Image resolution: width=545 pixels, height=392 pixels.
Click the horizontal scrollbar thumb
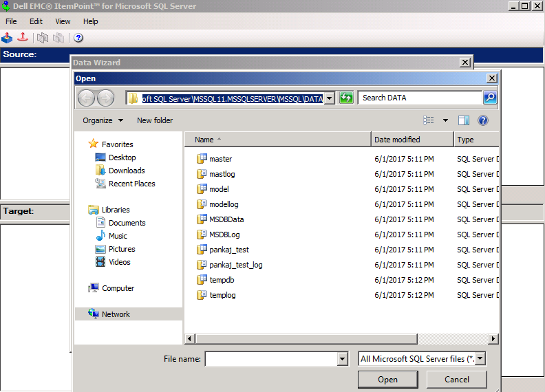(307, 338)
